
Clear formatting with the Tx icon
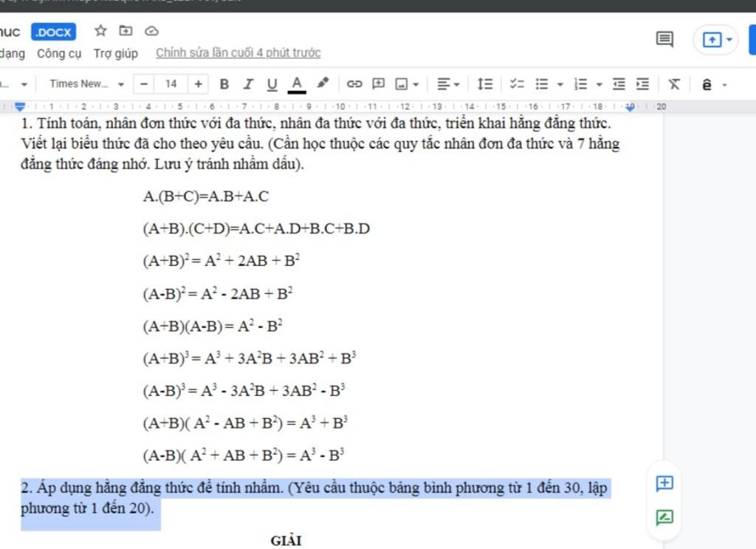tap(674, 84)
